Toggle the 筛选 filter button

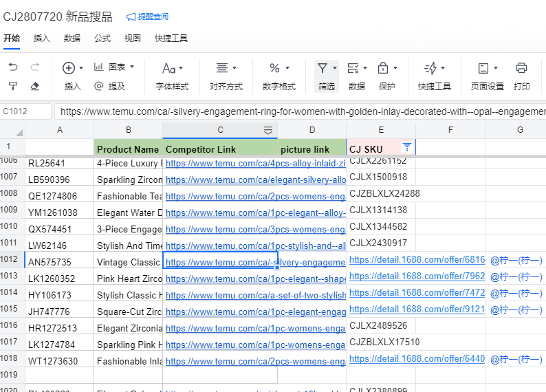tap(323, 68)
